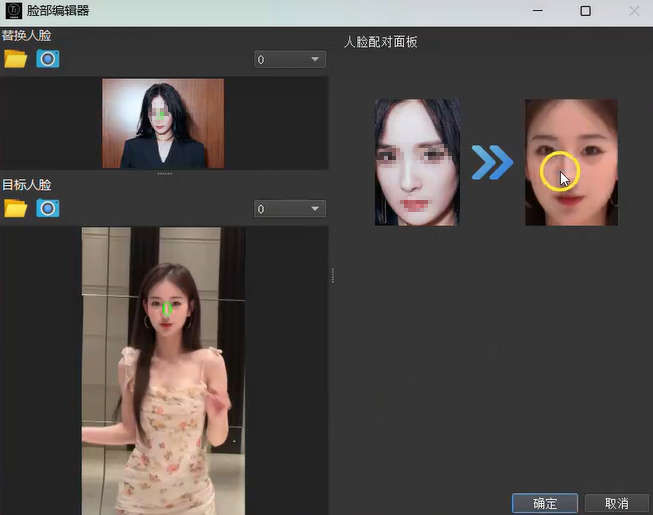Click the vertical splitter handle beside pairing panel
The width and height of the screenshot is (653, 515).
(333, 276)
